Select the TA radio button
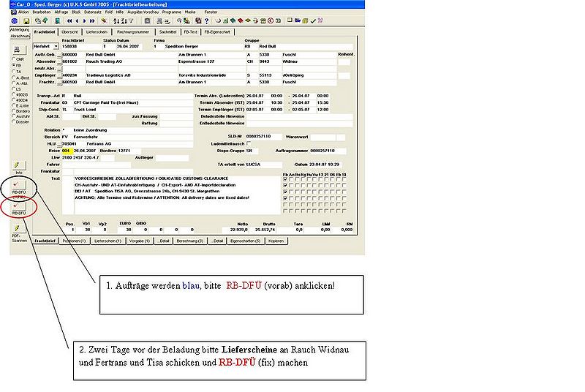 coord(14,71)
